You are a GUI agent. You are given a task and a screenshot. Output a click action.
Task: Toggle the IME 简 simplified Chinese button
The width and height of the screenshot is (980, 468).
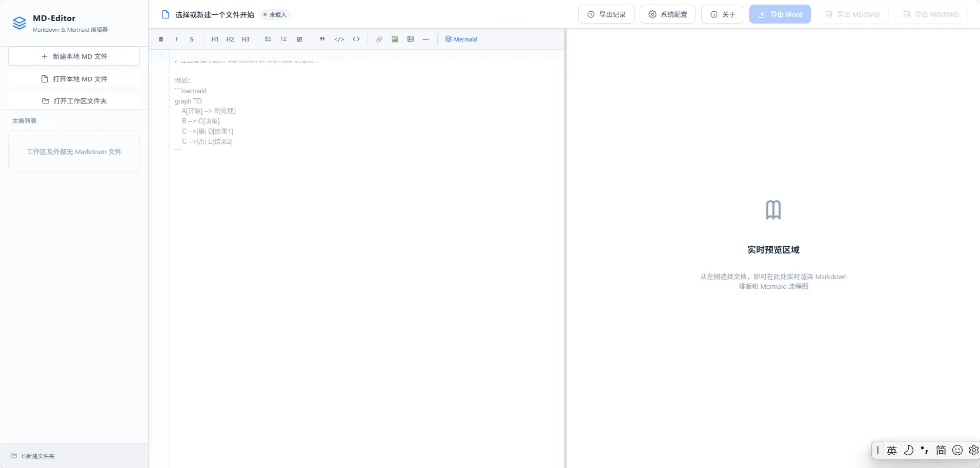click(941, 450)
